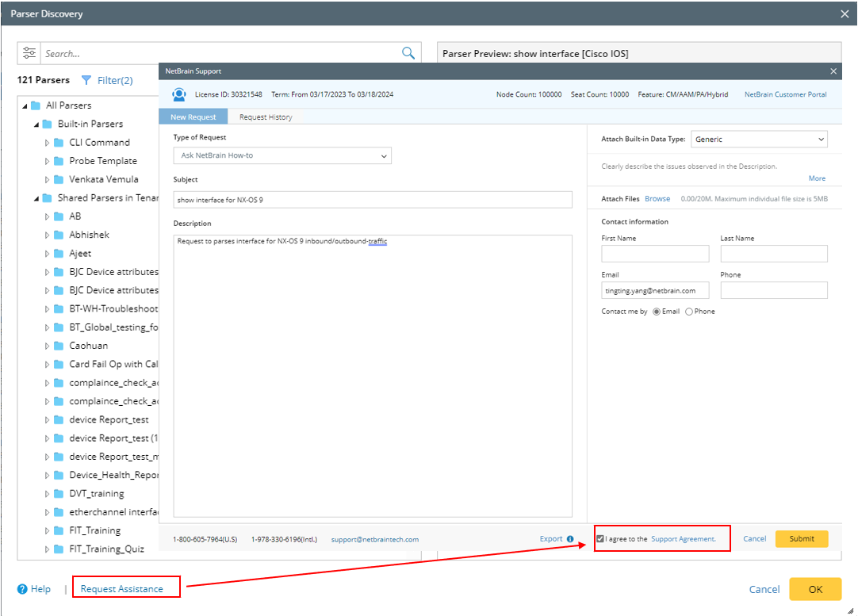Click the Help question mark icon
Viewport: 858px width, 616px height.
[x=22, y=589]
